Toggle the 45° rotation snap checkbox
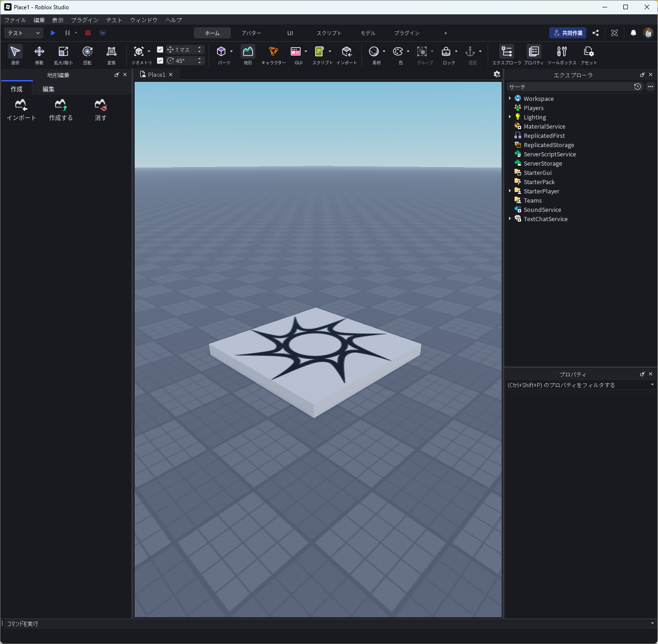Screen dimensions: 658x644 (160, 61)
